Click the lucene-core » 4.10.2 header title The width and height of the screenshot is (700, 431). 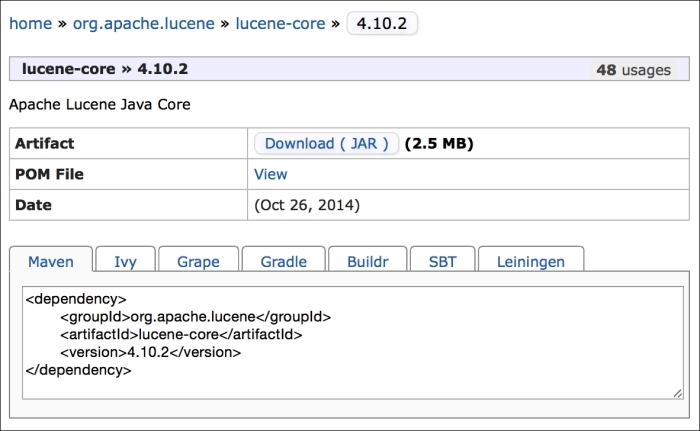pyautogui.click(x=105, y=69)
